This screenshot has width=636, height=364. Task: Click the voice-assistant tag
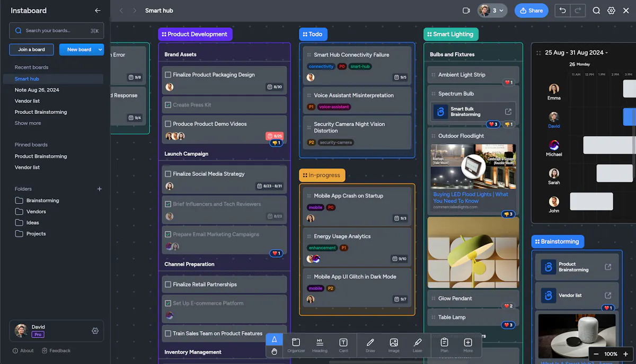[334, 106]
